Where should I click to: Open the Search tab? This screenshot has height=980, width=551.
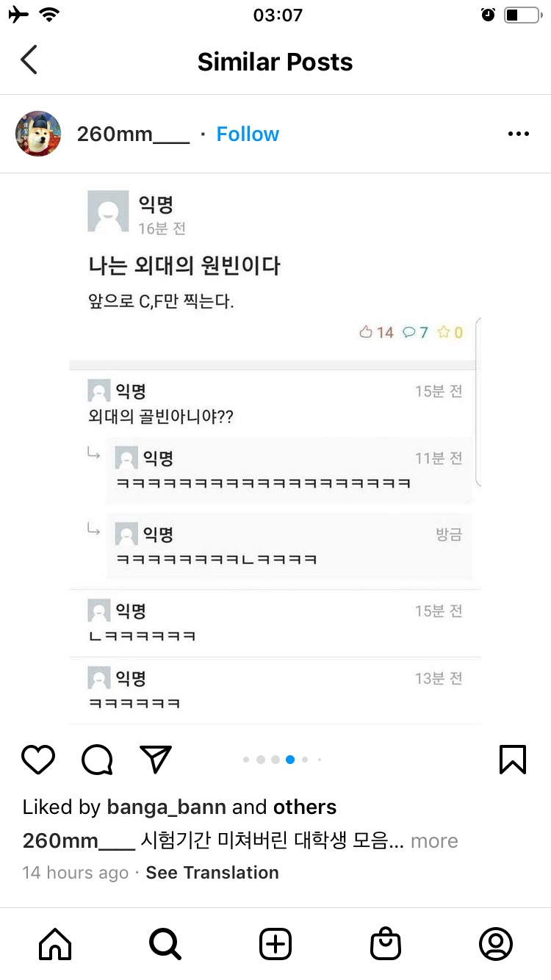click(165, 944)
